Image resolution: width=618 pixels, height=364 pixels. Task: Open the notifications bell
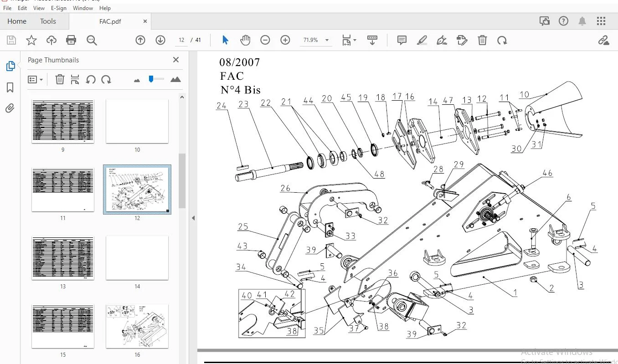582,21
